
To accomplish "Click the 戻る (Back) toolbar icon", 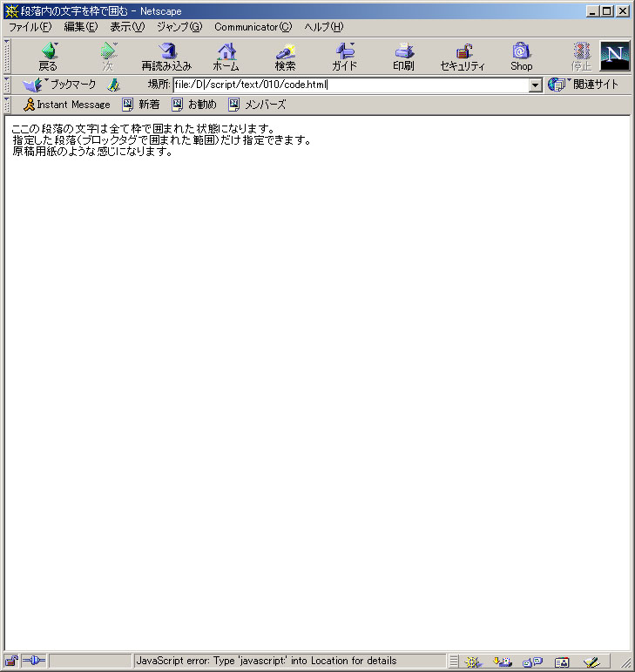I will [x=48, y=57].
